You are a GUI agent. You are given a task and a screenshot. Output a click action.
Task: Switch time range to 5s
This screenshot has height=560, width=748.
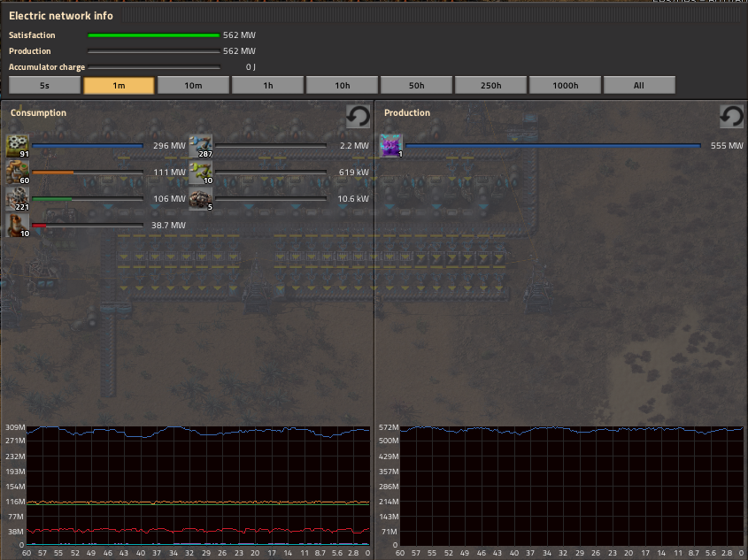point(44,86)
